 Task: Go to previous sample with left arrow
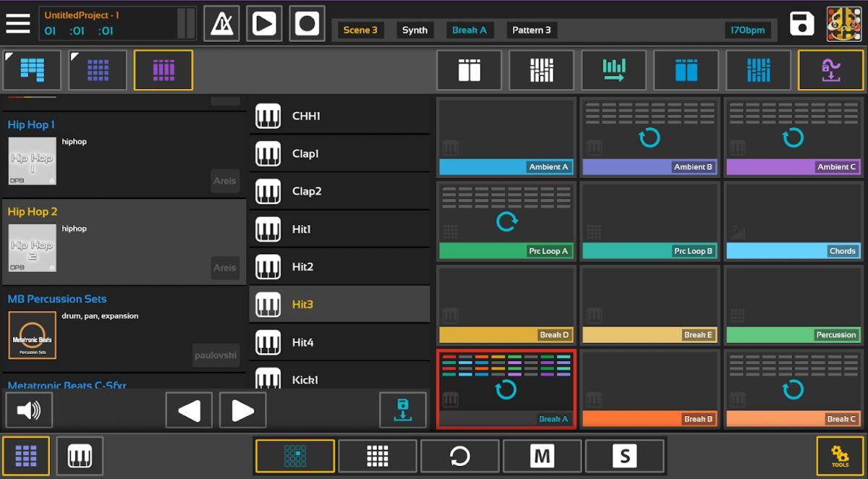pyautogui.click(x=189, y=411)
